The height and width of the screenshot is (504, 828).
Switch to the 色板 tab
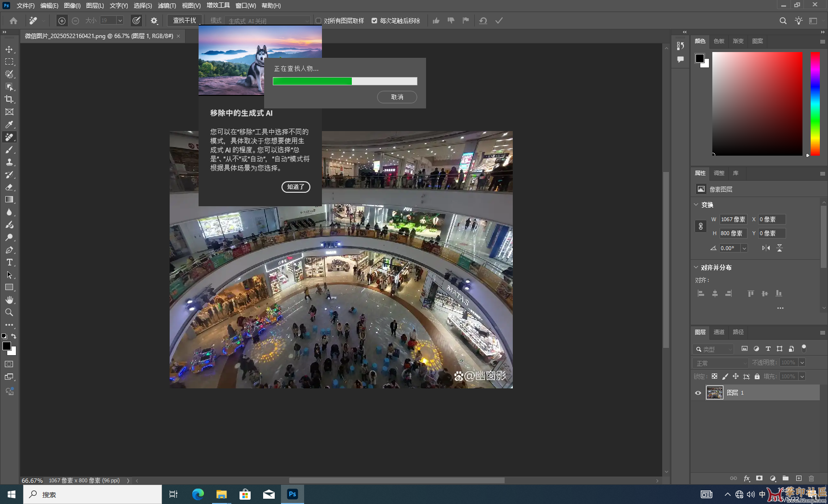point(719,41)
